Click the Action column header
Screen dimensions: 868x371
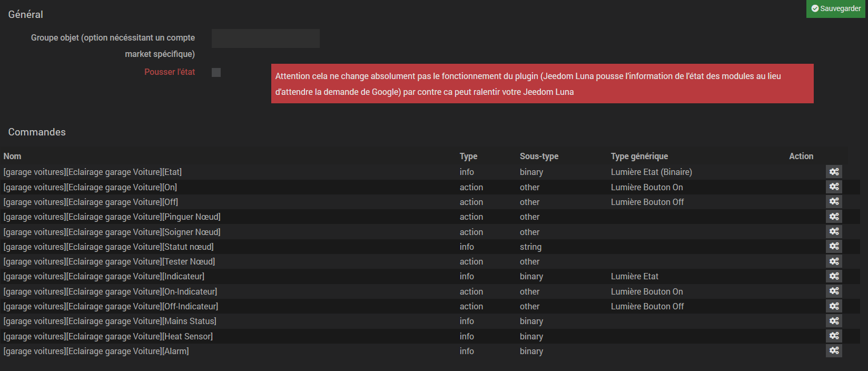point(801,157)
